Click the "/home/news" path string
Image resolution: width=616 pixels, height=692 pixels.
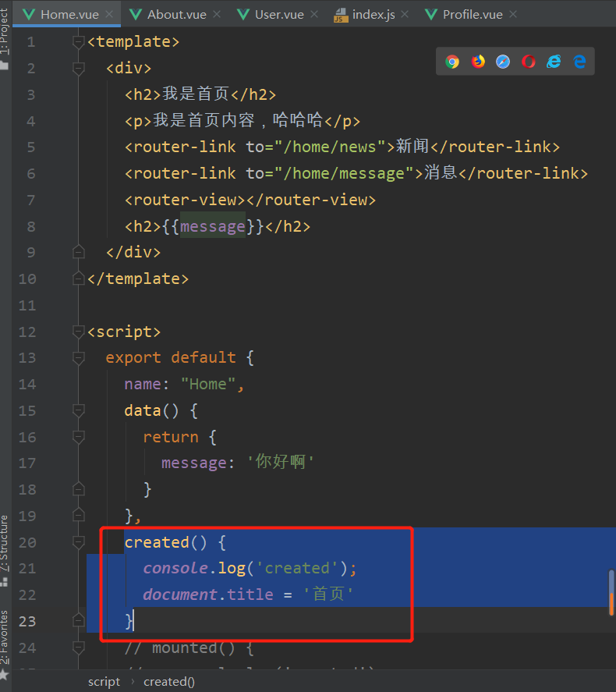click(x=331, y=147)
